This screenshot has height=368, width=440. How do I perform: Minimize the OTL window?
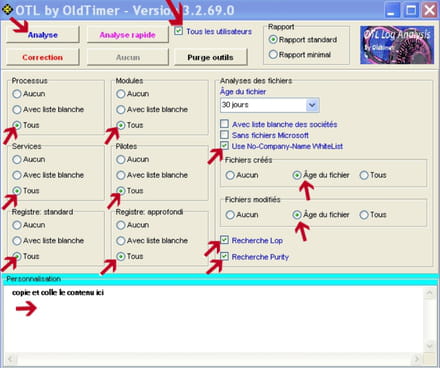click(392, 10)
